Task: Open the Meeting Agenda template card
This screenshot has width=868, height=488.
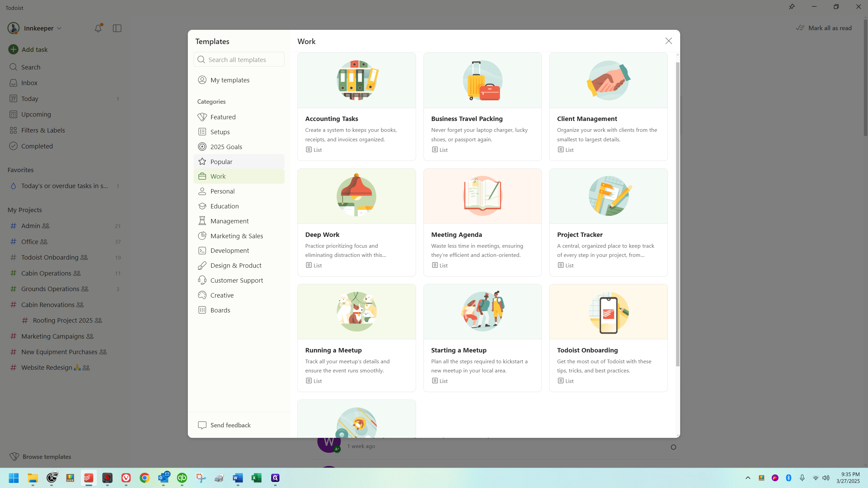Action: click(x=482, y=222)
